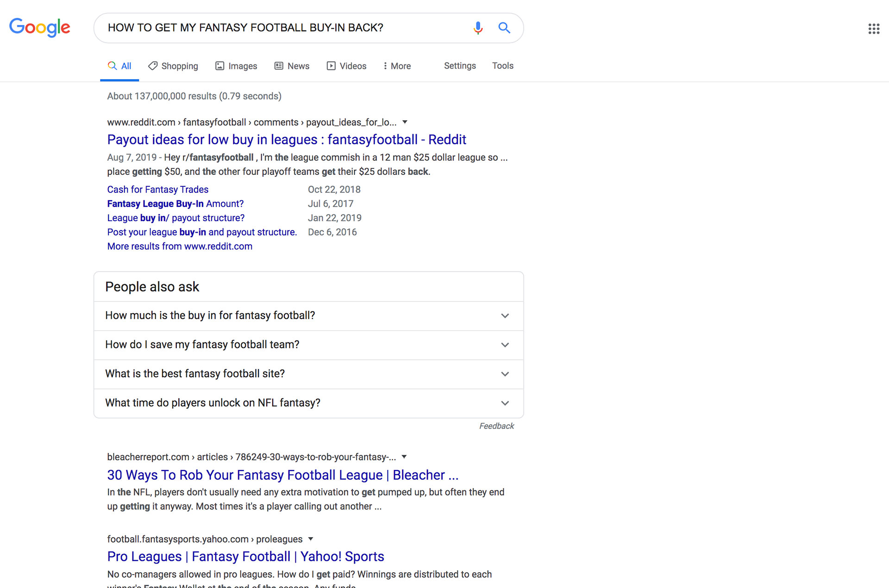Click the bleacherreport.com breadcrumb URL text

[x=251, y=457]
